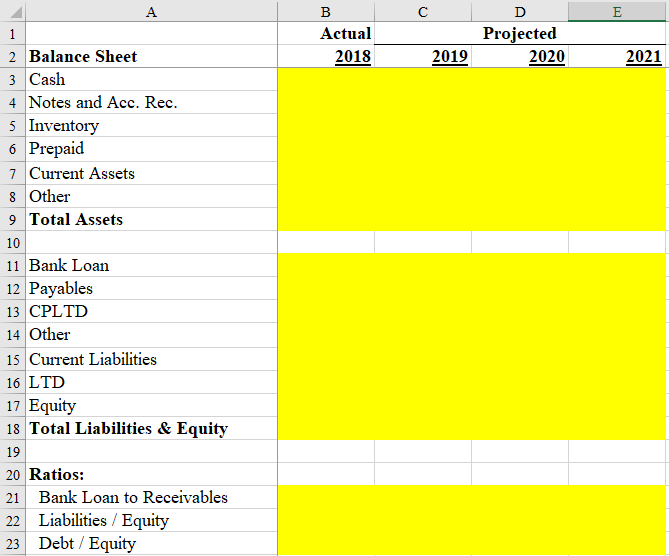Click the 'Current Assets' label cell
Viewport: 669px width, 556px height.
coord(151,173)
